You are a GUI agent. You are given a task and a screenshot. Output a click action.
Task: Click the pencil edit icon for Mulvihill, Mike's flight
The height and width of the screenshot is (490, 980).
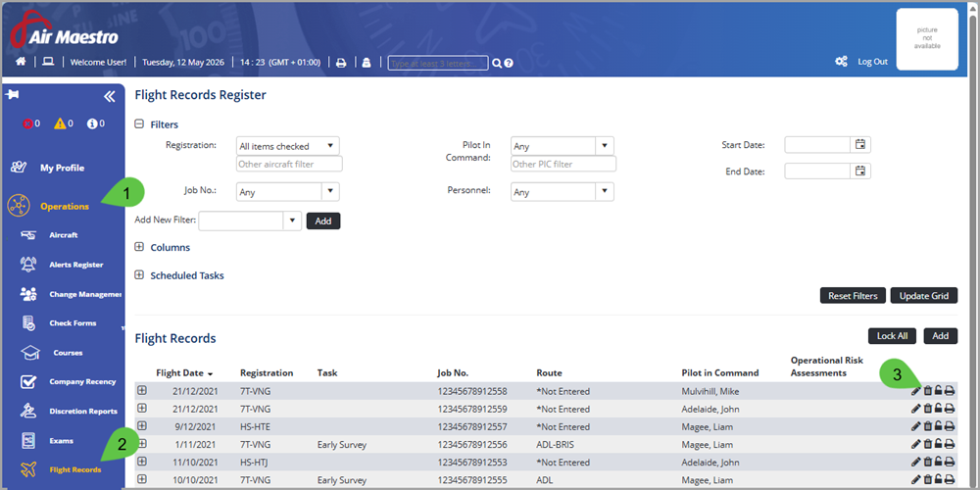click(915, 391)
